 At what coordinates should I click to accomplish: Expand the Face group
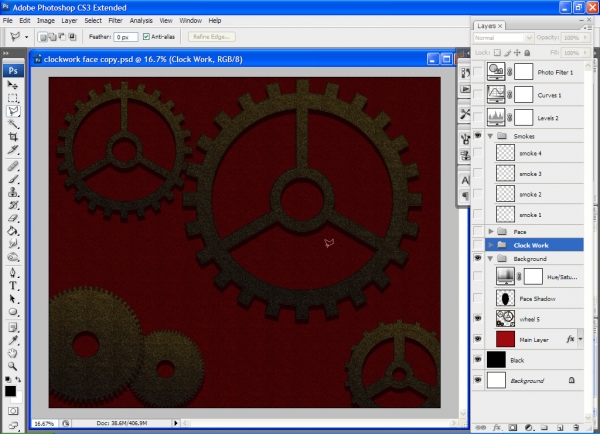tap(491, 232)
